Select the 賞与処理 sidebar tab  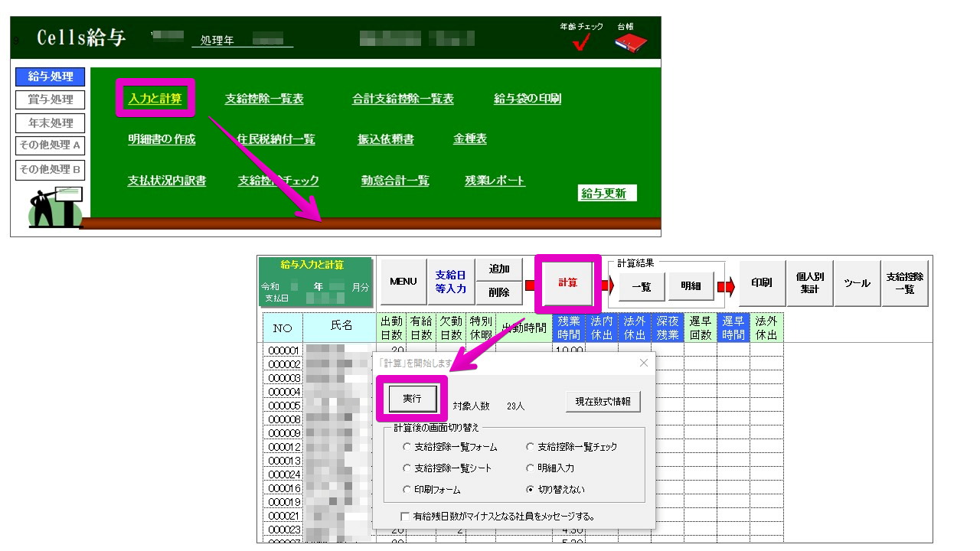pos(51,99)
